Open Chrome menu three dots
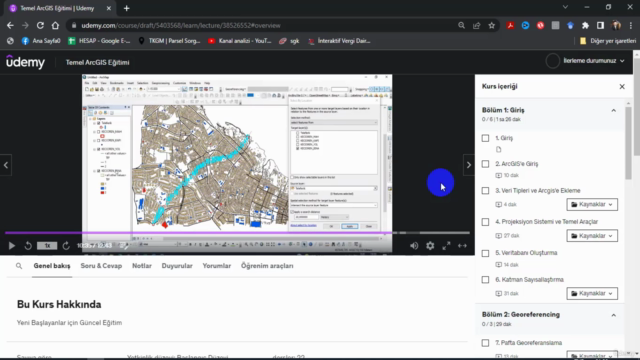This screenshot has height=360, width=640. (631, 25)
